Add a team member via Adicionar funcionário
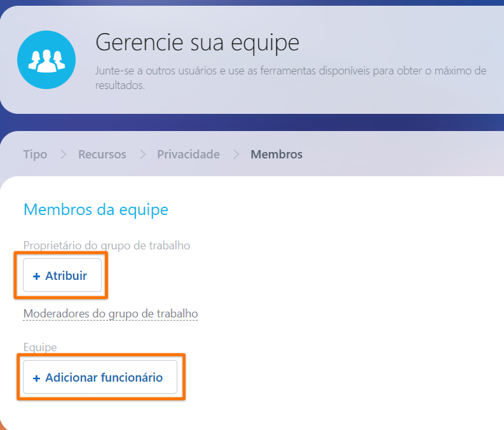Image resolution: width=504 pixels, height=430 pixels. [100, 377]
